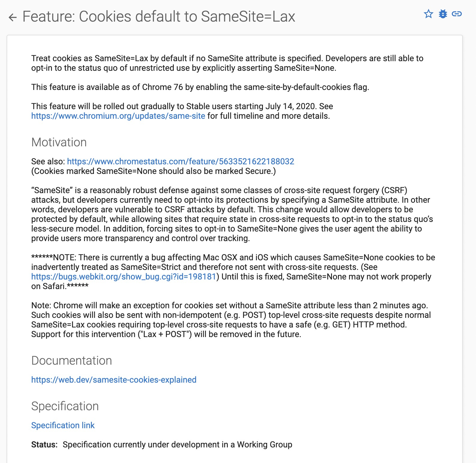Click the Documentation section heading
The image size is (476, 463).
71,361
